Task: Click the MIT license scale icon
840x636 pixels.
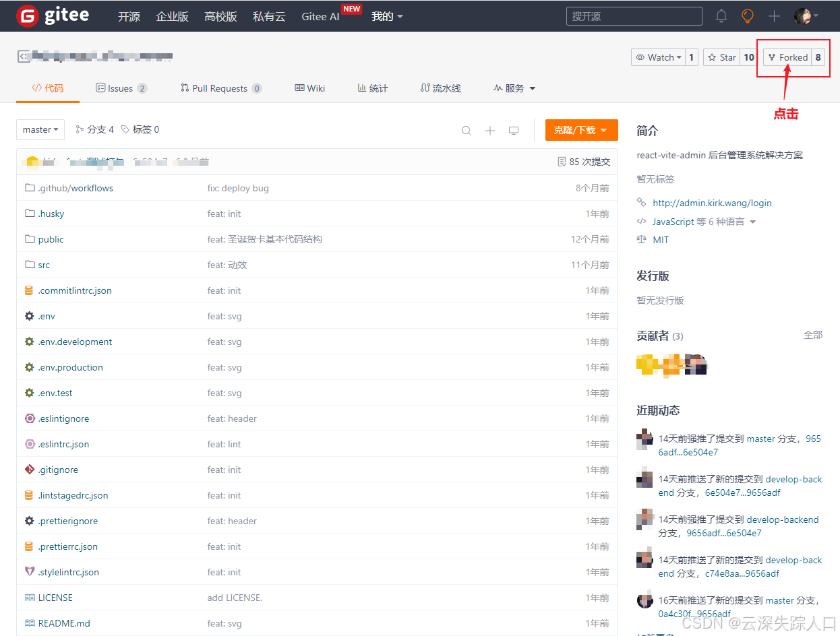Action: coord(641,240)
